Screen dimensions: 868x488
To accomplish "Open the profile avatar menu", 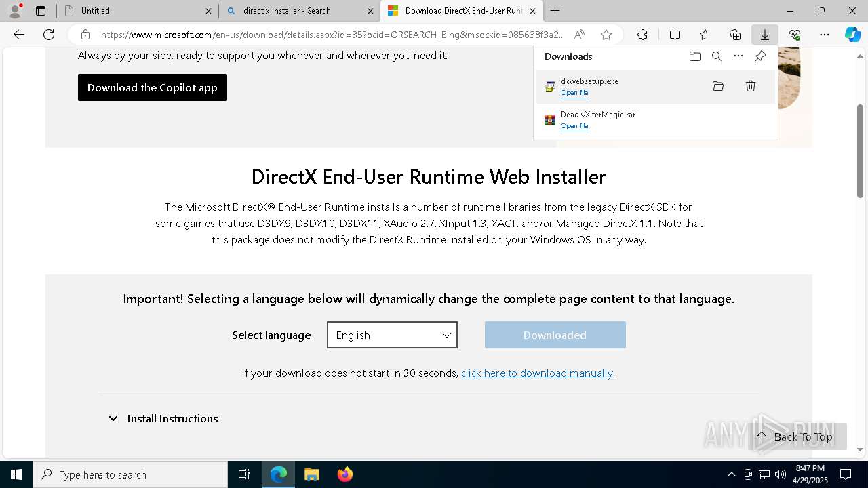I will [x=14, y=11].
